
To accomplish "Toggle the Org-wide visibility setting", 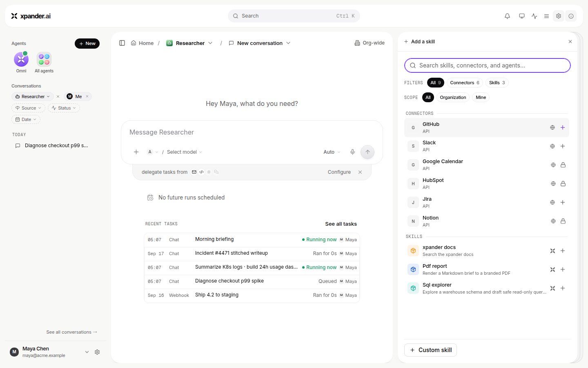I will point(370,43).
